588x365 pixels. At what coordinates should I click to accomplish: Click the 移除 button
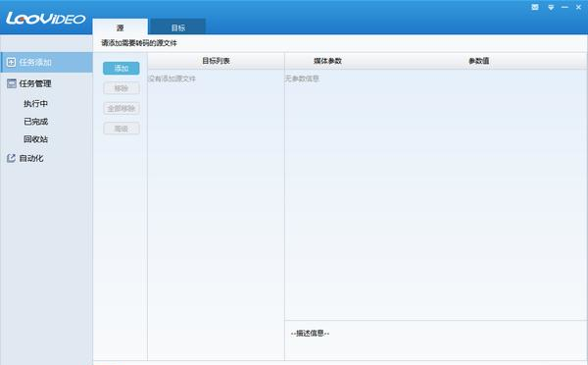click(122, 88)
